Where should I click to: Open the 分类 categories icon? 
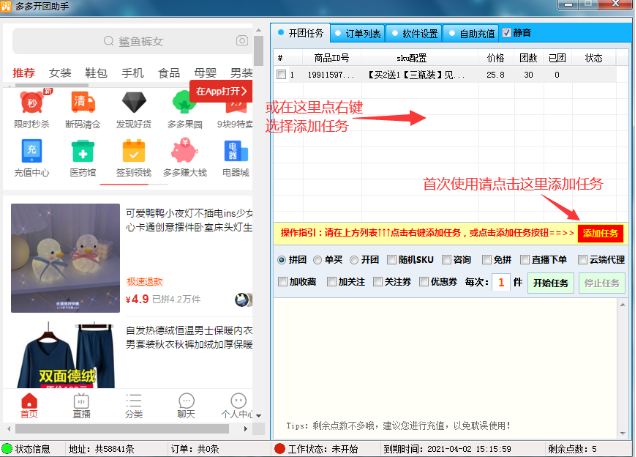[133, 401]
